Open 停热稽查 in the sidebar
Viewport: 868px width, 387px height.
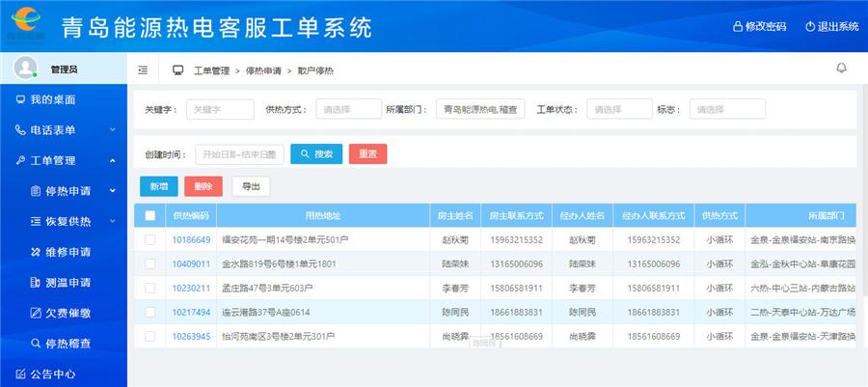[68, 344]
